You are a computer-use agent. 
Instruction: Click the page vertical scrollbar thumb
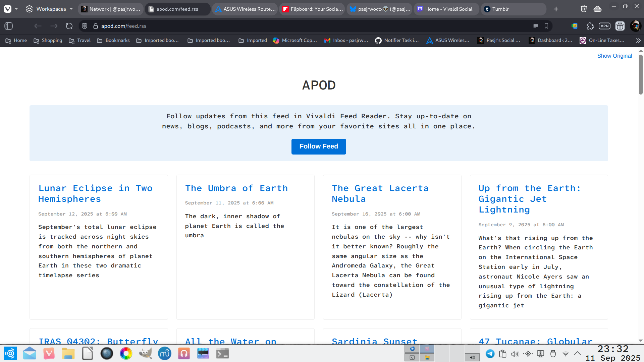coord(641,74)
